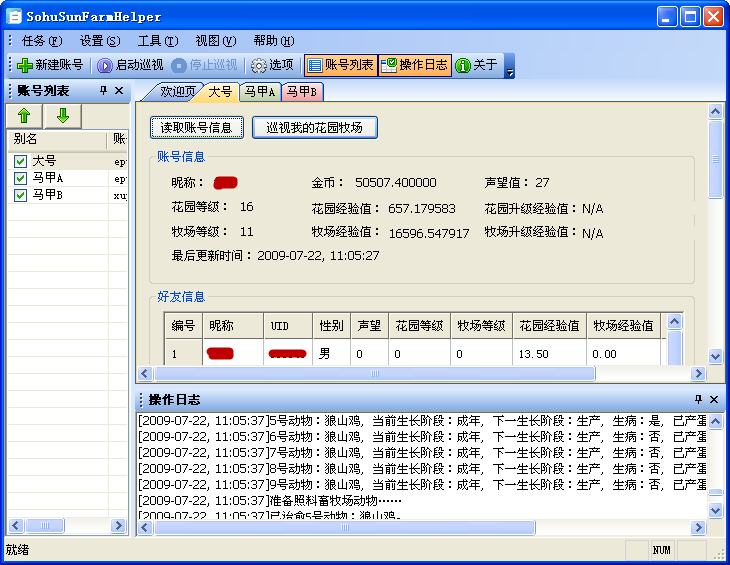Click friend table scroll-up arrow

(675, 321)
